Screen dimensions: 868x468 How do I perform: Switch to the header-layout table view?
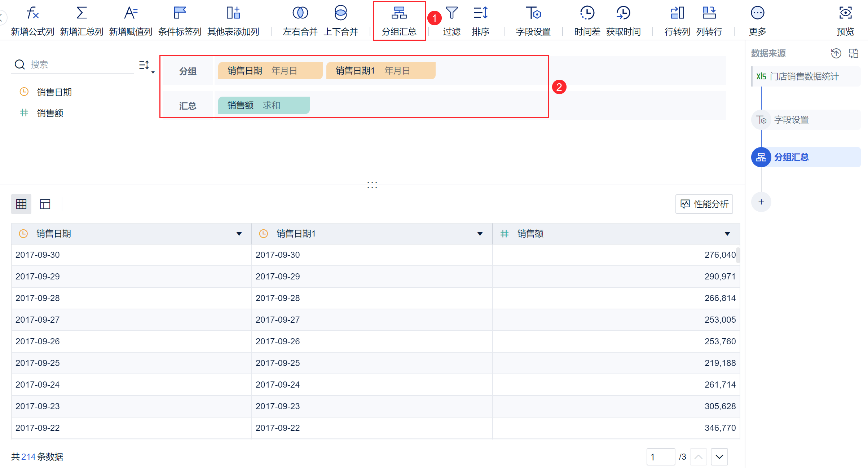pyautogui.click(x=45, y=204)
